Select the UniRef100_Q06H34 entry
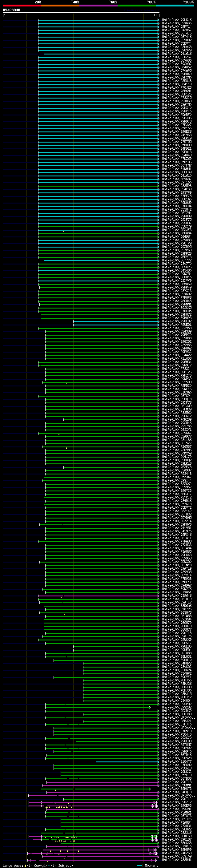Screen dimensions: 197x868 click(x=177, y=362)
